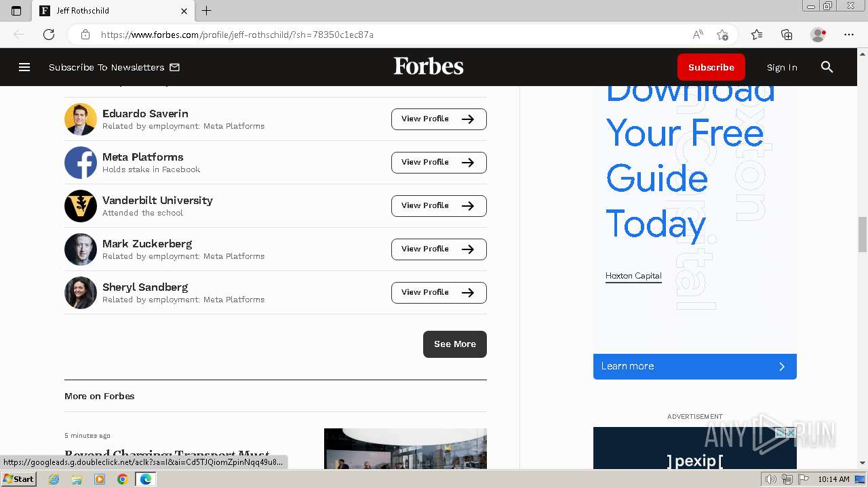Open the Forbes hamburger menu
The width and height of the screenshot is (868, 488).
click(x=24, y=67)
